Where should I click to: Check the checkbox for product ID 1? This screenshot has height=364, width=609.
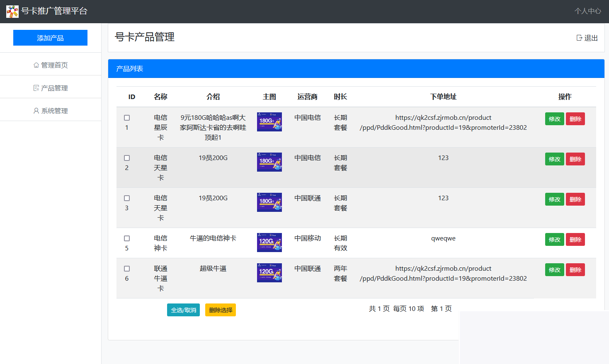126,117
